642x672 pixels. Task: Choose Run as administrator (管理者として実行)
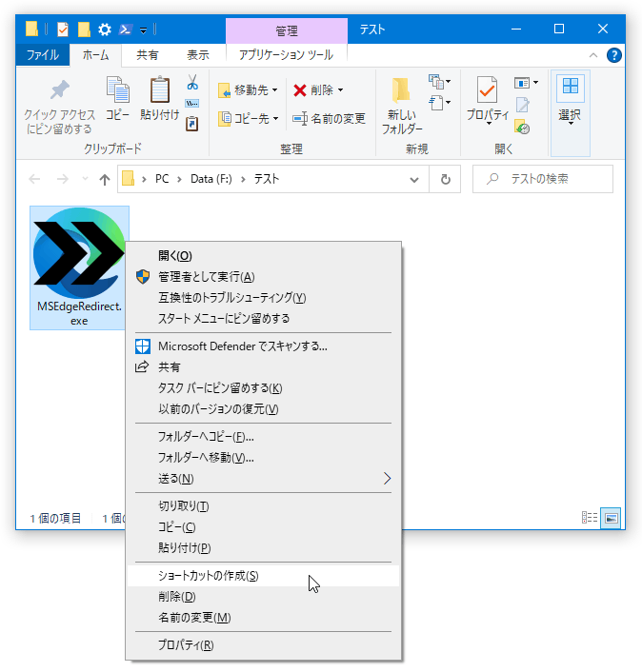[x=263, y=277]
